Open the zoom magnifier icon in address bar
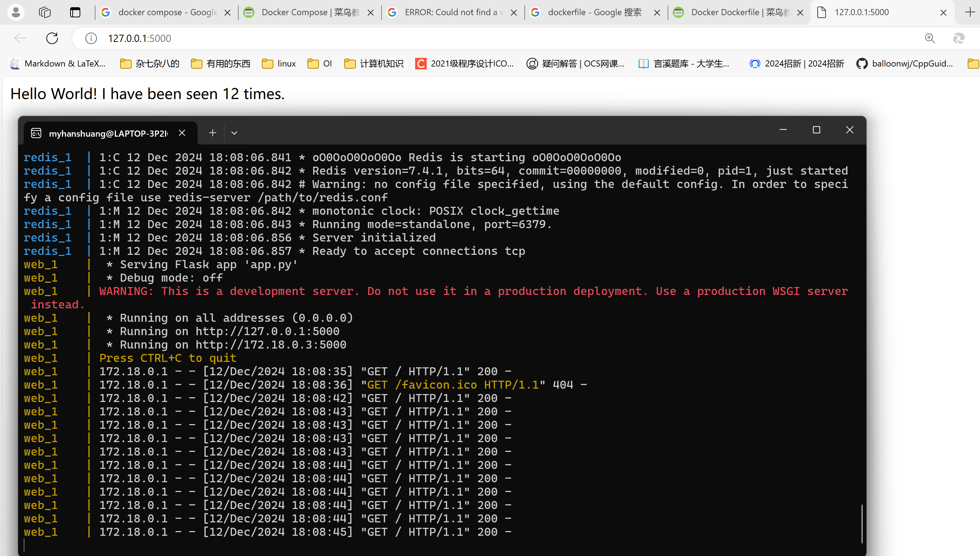980x556 pixels. pyautogui.click(x=930, y=38)
